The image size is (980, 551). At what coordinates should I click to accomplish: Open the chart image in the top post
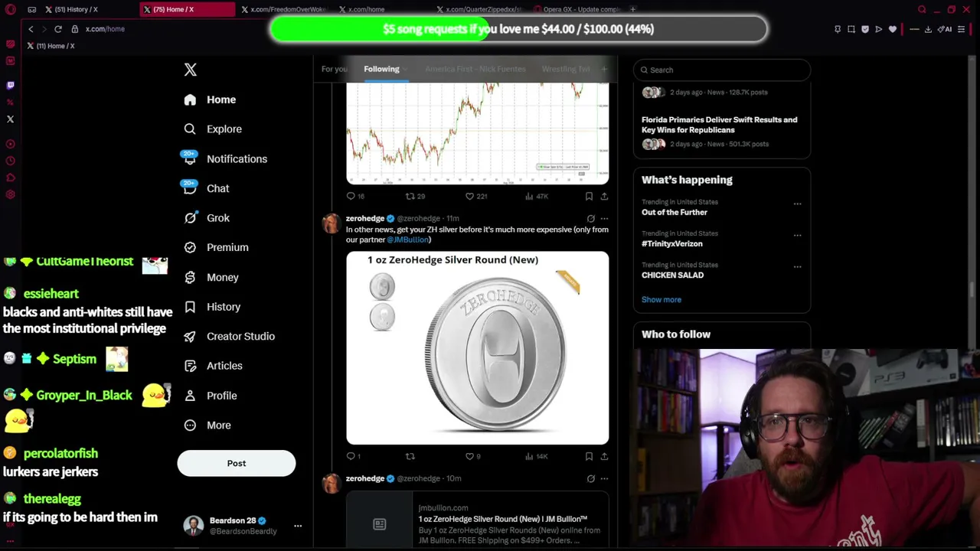click(x=478, y=134)
